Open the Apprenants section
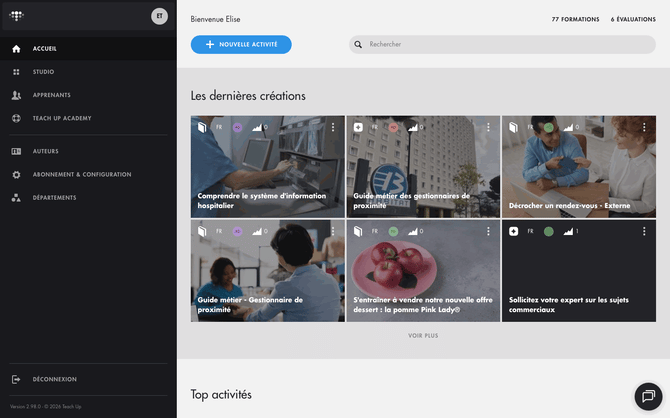 [x=88, y=95]
